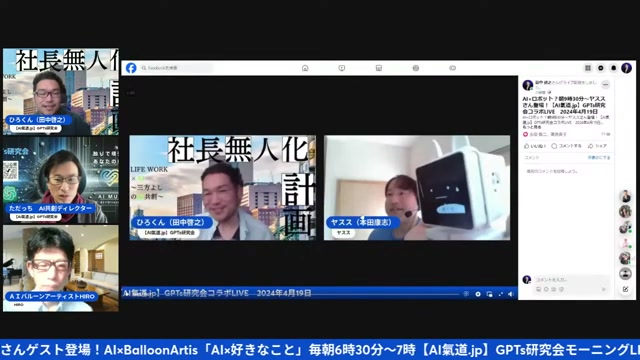The width and height of the screenshot is (640, 360).
Task: Click the コメント section label
Action: pyautogui.click(x=531, y=158)
